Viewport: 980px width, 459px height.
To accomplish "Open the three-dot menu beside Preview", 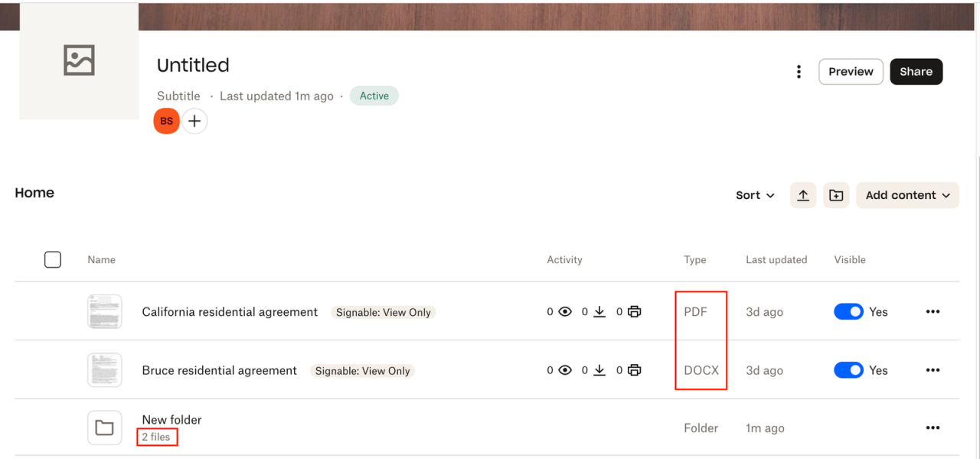I will 799,72.
